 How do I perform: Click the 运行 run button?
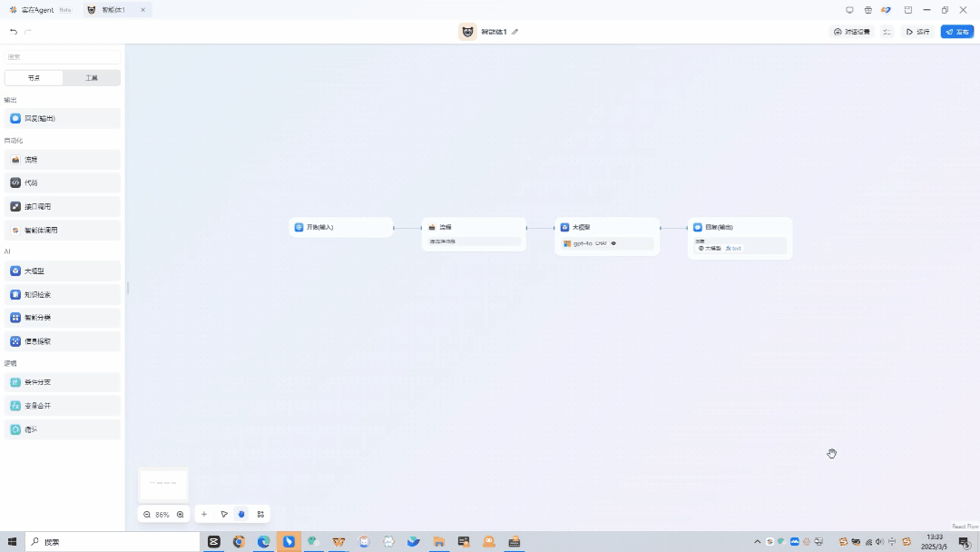918,32
